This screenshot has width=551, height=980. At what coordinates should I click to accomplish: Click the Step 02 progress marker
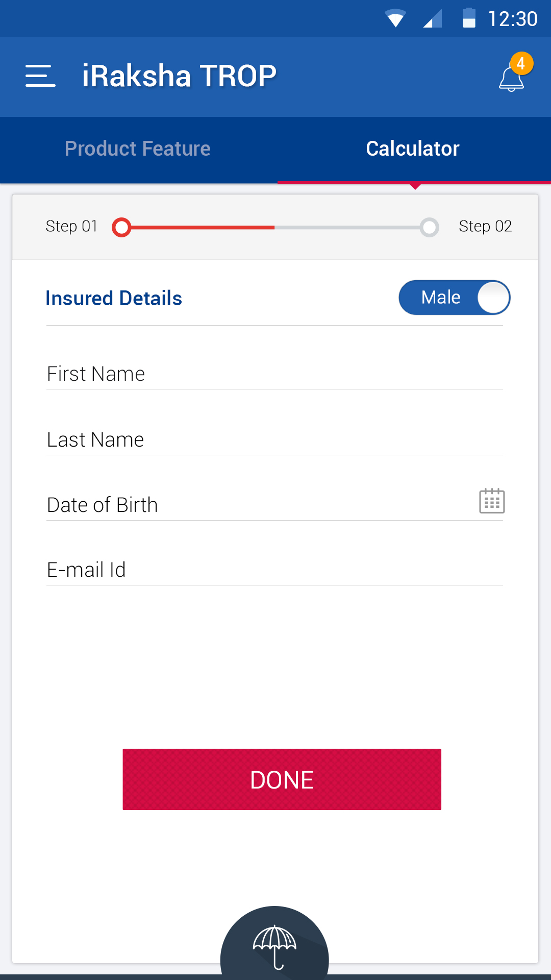[x=429, y=227]
